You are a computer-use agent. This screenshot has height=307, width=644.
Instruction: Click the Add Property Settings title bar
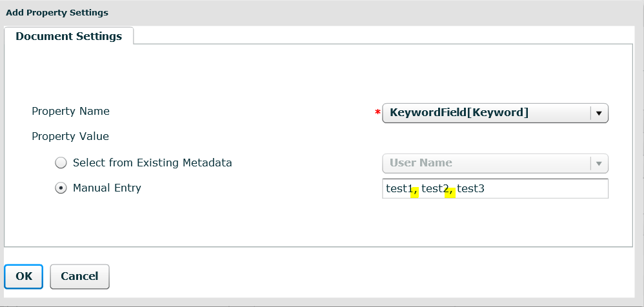tap(57, 12)
